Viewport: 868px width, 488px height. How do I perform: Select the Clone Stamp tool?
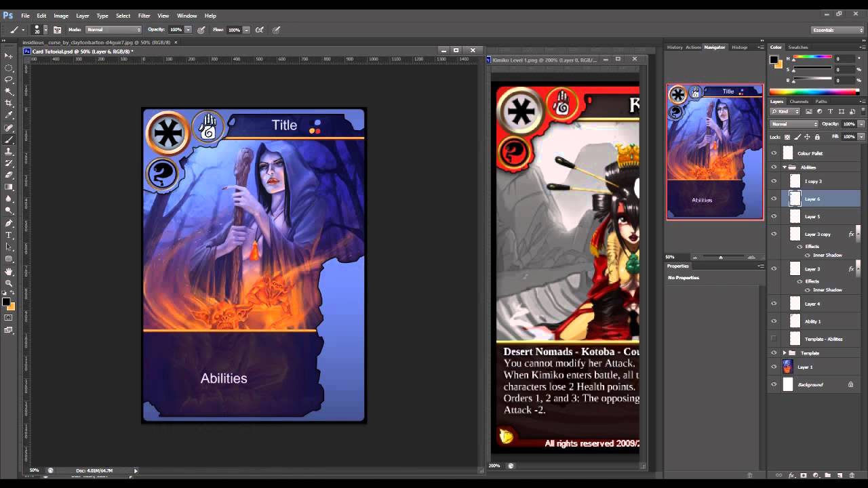point(9,151)
